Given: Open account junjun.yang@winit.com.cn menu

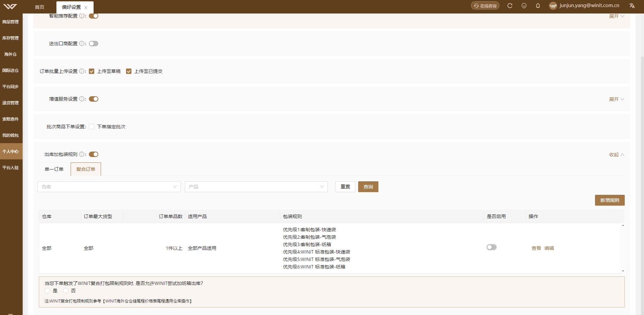Looking at the screenshot, I should [x=589, y=5].
